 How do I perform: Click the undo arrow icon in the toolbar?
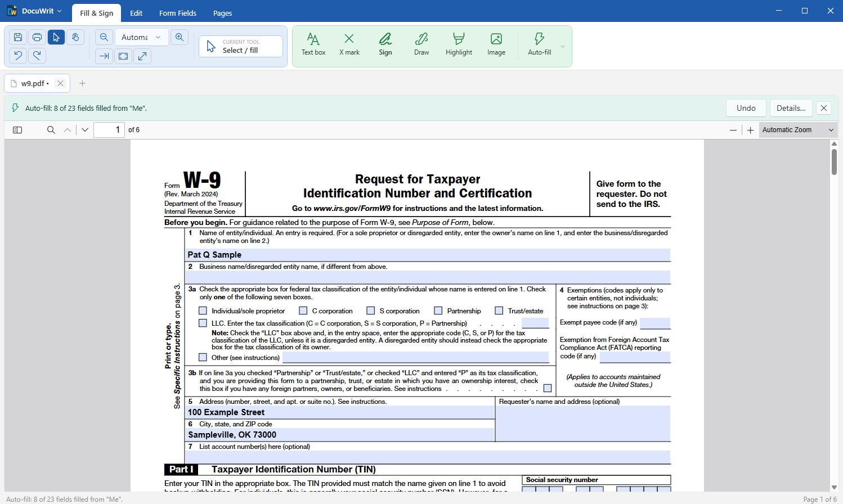coord(18,55)
